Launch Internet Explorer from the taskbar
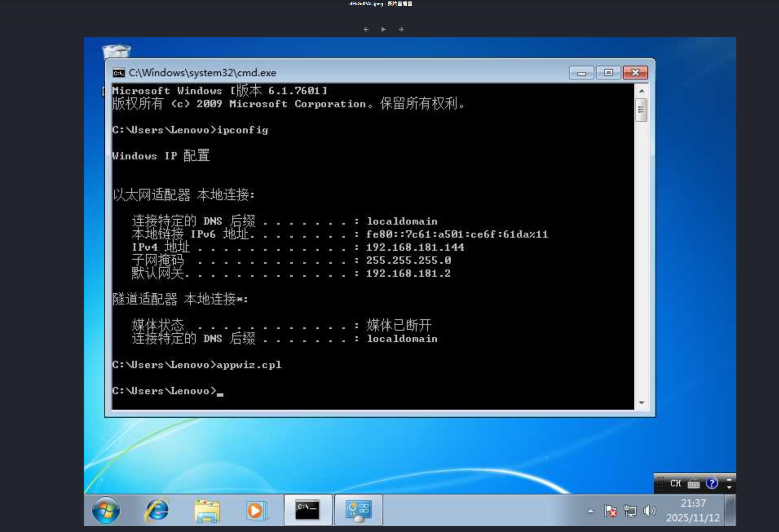The width and height of the screenshot is (779, 532). pyautogui.click(x=157, y=510)
